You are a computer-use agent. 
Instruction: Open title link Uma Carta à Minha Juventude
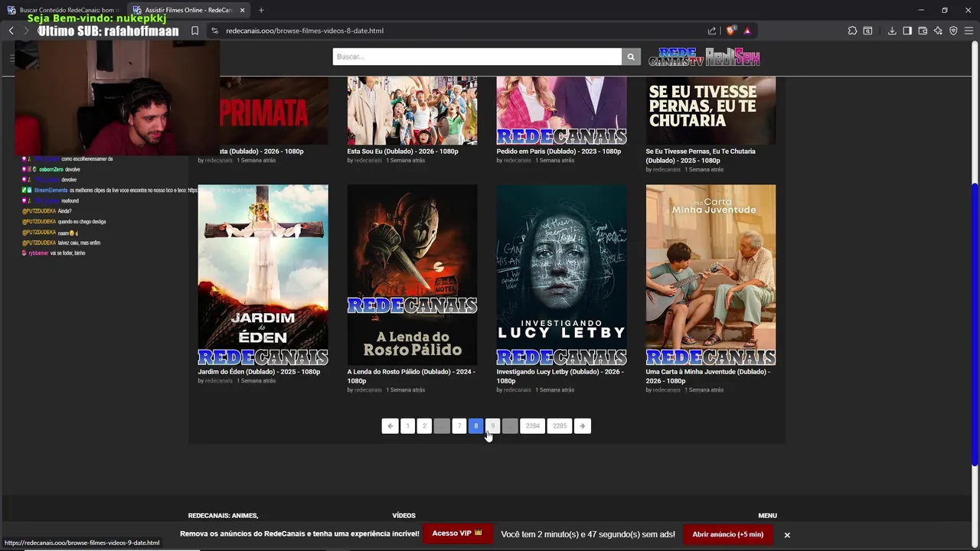[707, 377]
